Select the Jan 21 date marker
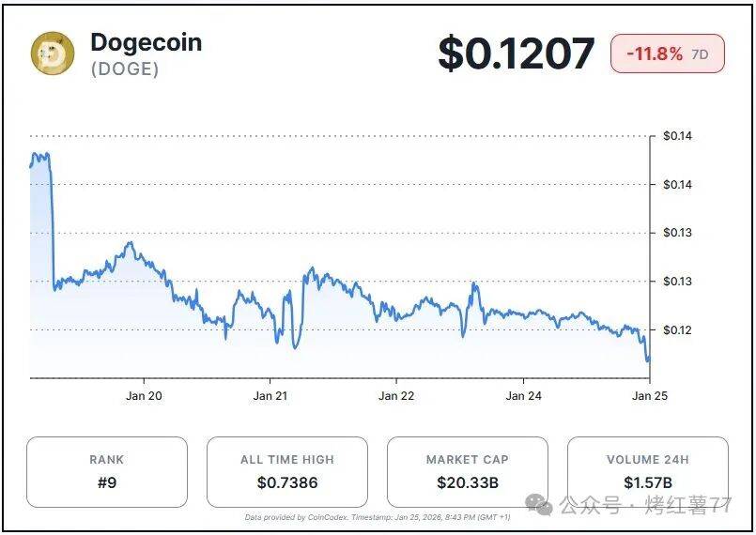Screen dimensions: 756x535 pos(270,396)
